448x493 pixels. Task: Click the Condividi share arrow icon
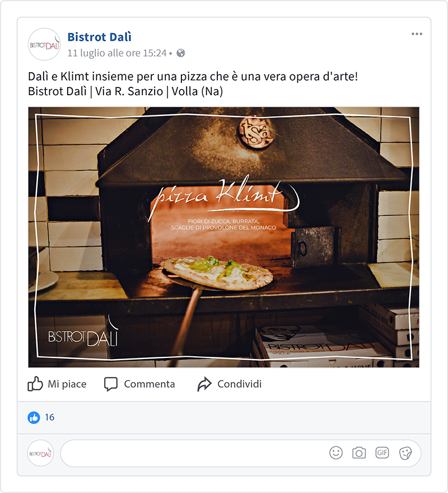204,384
